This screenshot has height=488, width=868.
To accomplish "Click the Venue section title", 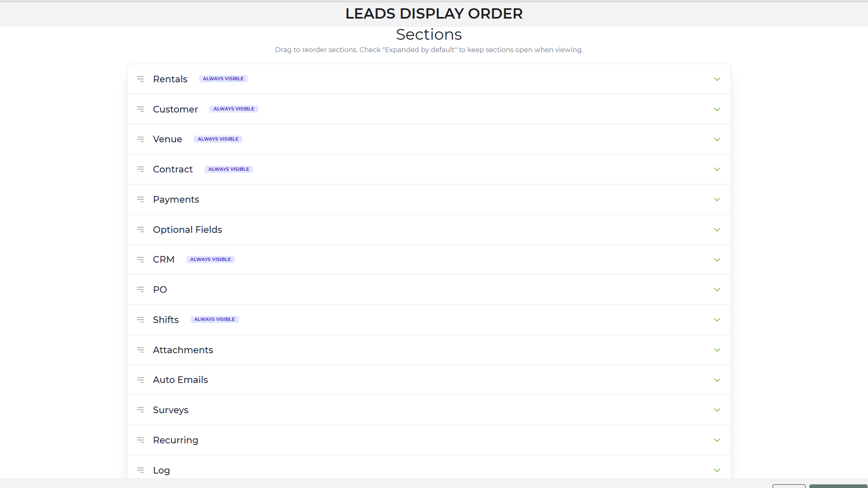I will click(167, 139).
